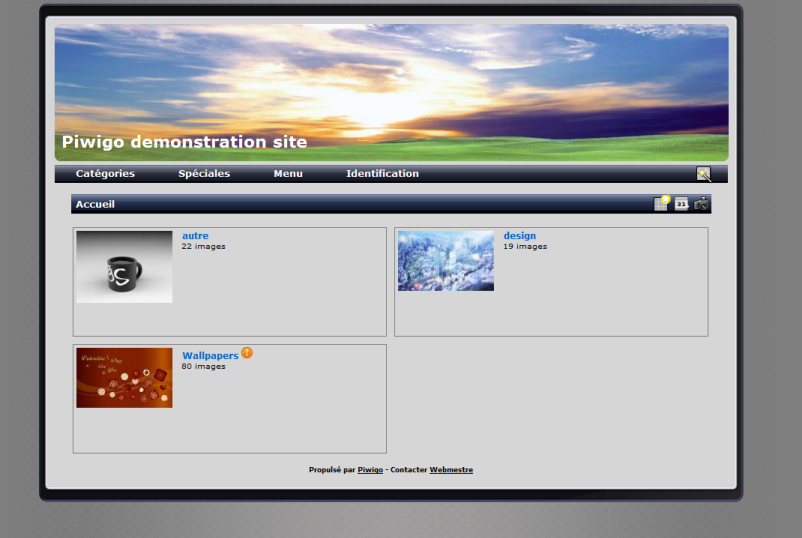Click the camera icon in Accueil bar
Screen dimensions: 802x538
coord(702,204)
